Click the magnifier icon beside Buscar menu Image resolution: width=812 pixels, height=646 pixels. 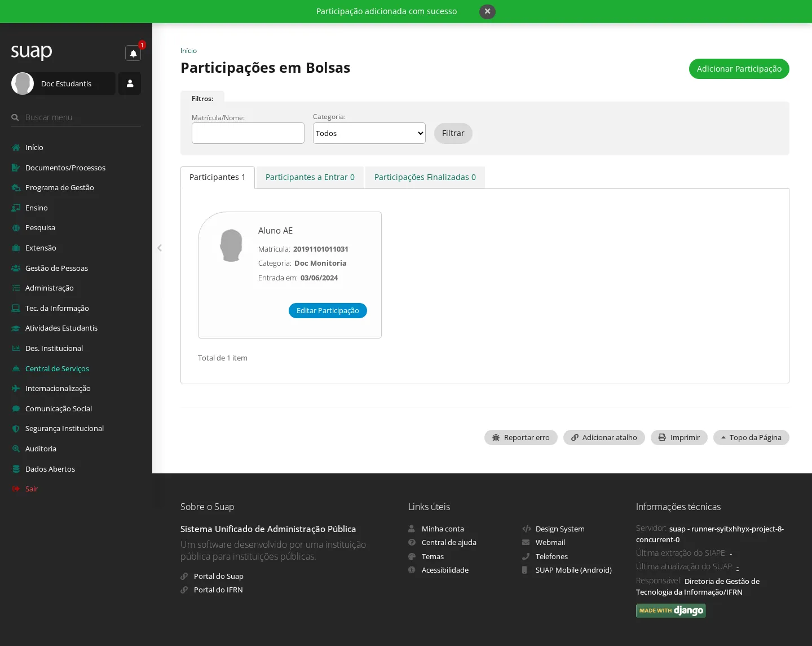pyautogui.click(x=15, y=117)
